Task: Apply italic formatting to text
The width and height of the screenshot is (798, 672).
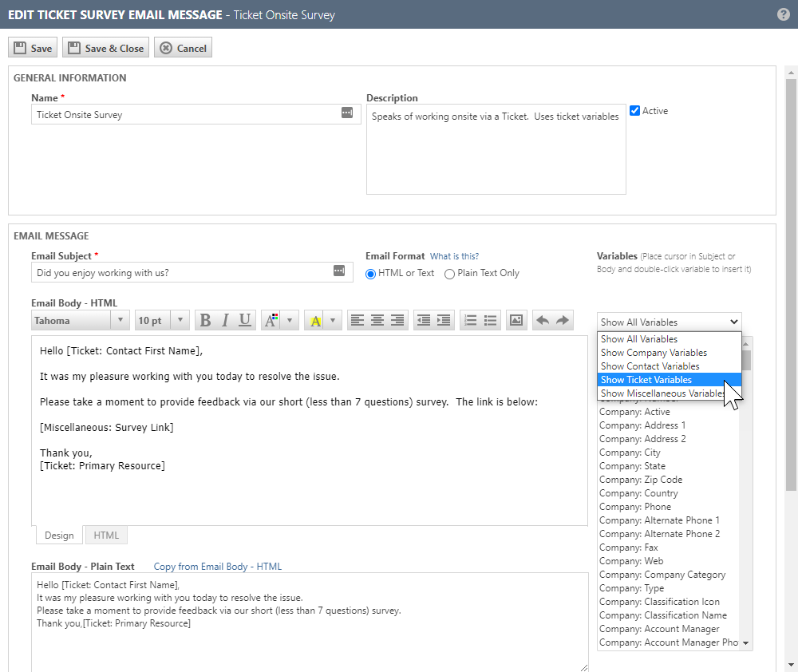Action: pyautogui.click(x=225, y=321)
